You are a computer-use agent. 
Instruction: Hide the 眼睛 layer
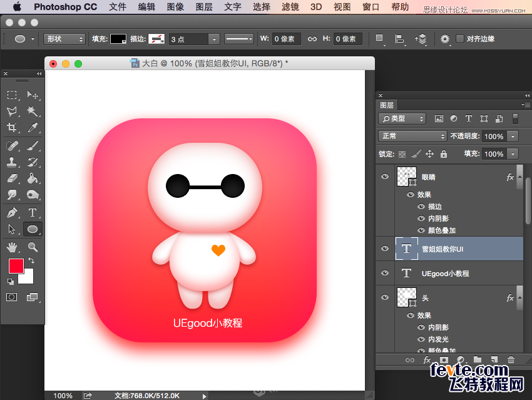pos(385,177)
